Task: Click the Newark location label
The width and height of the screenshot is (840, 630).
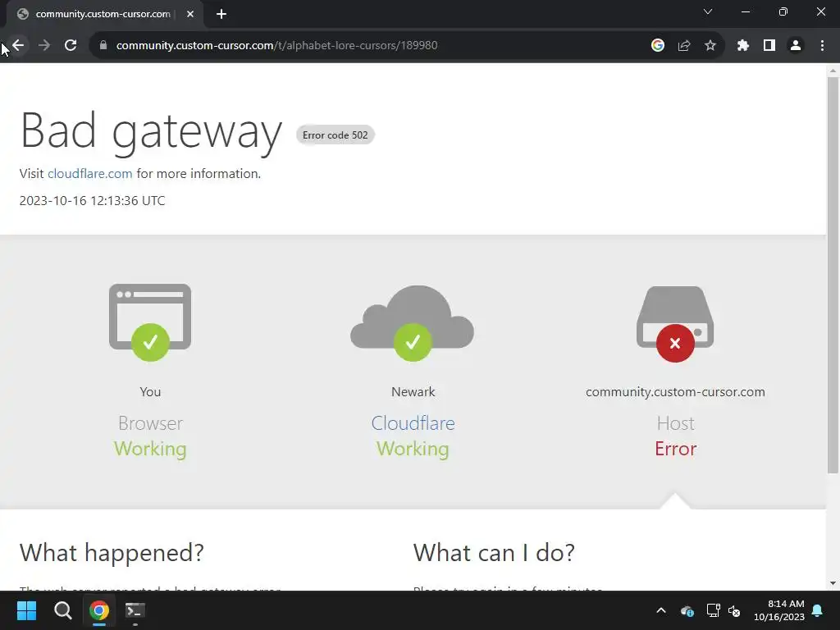Action: coord(413,391)
